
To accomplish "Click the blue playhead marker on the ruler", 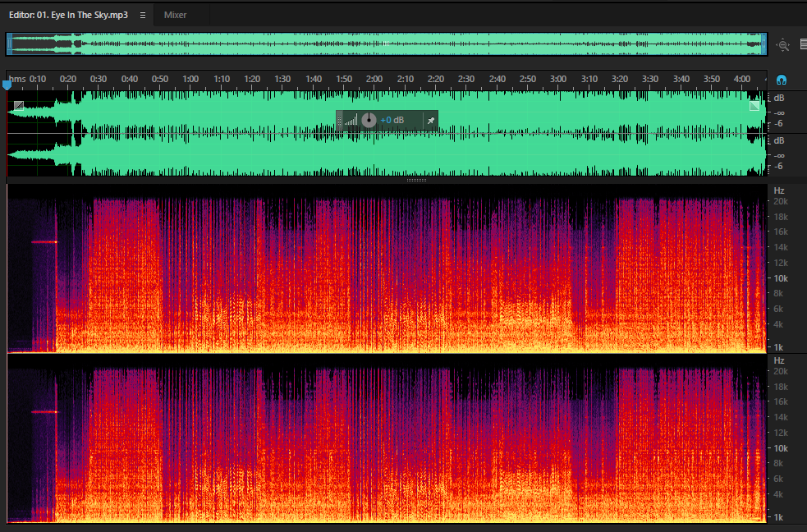I will point(7,85).
